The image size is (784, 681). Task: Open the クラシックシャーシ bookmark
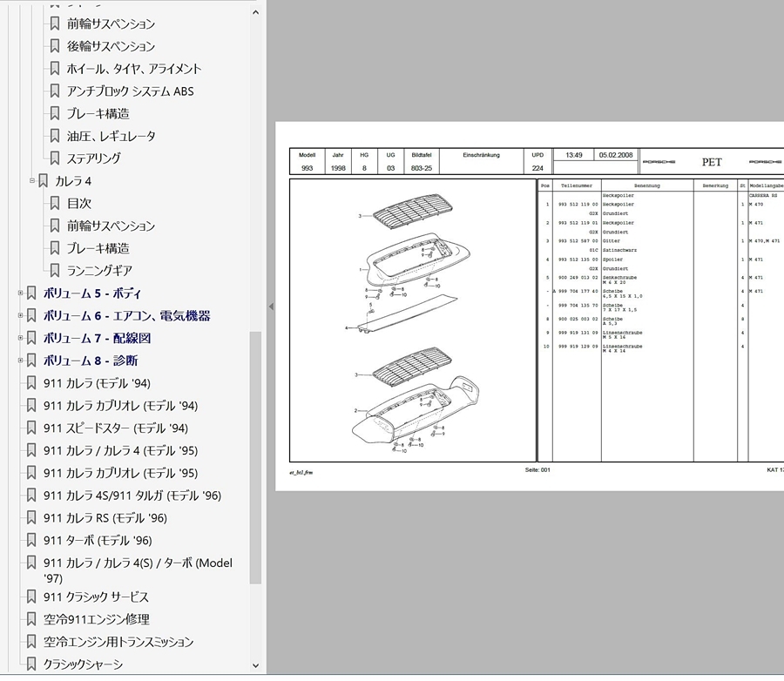pos(83,664)
